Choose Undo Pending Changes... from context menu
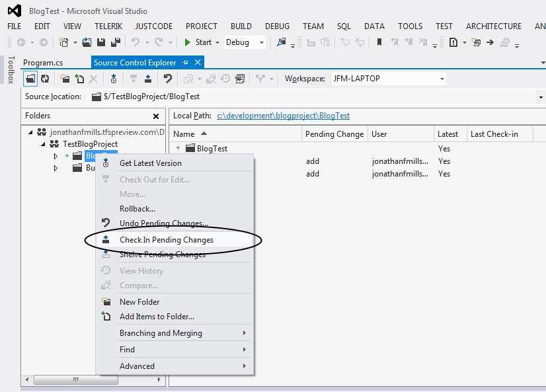The image size is (546, 392). click(x=176, y=223)
